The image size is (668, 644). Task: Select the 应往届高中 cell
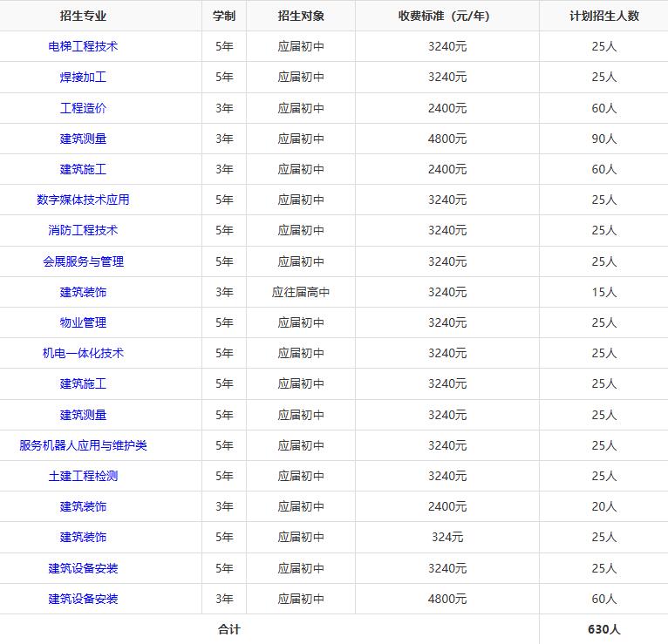301,292
